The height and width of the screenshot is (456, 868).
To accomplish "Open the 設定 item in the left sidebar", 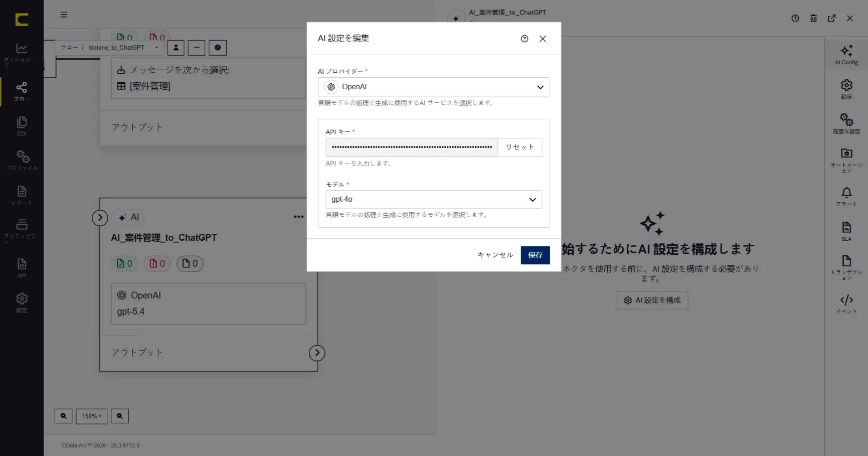I will (22, 302).
